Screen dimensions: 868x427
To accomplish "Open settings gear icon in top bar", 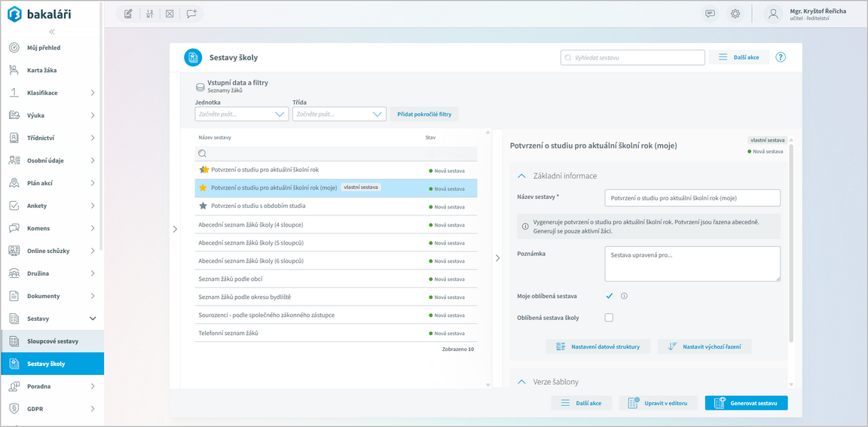I will pos(735,14).
